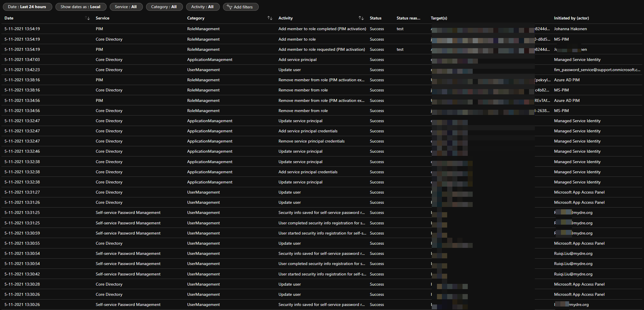644x310 pixels.
Task: Click the Status reason column header
Action: [x=408, y=18]
